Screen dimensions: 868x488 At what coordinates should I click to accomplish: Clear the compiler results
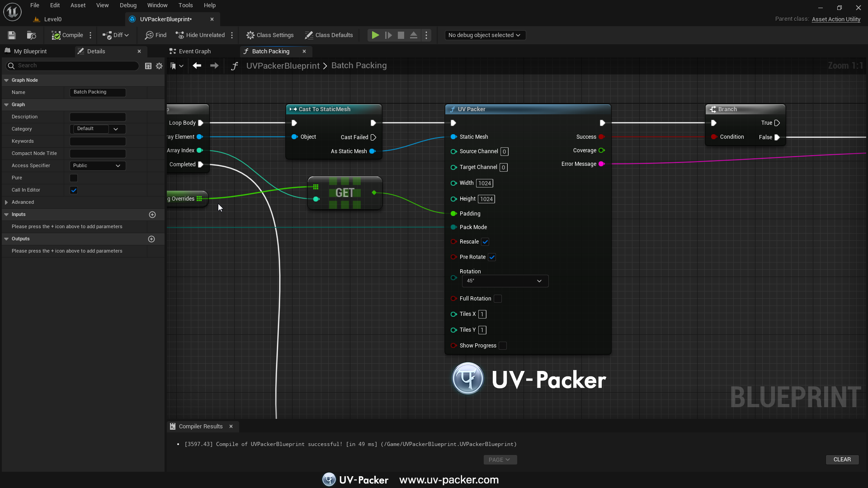tap(842, 460)
